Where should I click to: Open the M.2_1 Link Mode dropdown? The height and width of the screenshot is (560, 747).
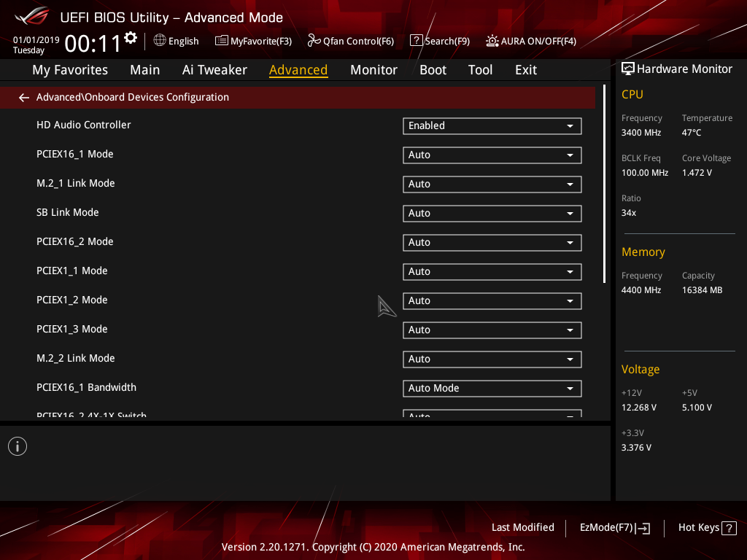point(492,184)
